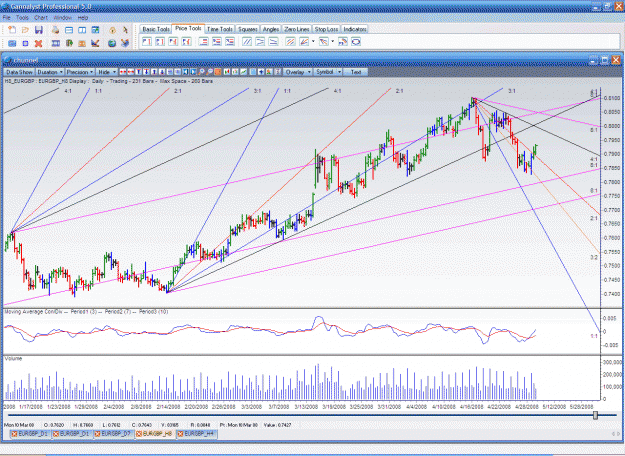Image resolution: width=625 pixels, height=456 pixels.
Task: Open the Tools menu
Action: pos(22,18)
